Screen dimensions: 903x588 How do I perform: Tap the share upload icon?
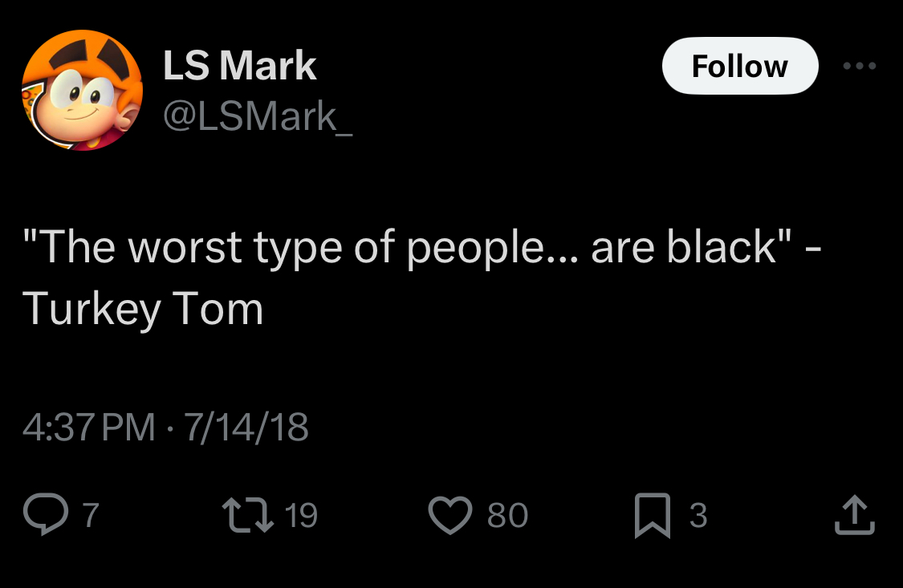(x=853, y=515)
